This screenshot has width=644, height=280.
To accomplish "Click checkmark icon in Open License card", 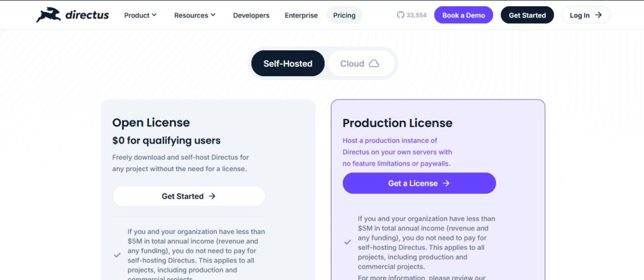I will click(118, 255).
